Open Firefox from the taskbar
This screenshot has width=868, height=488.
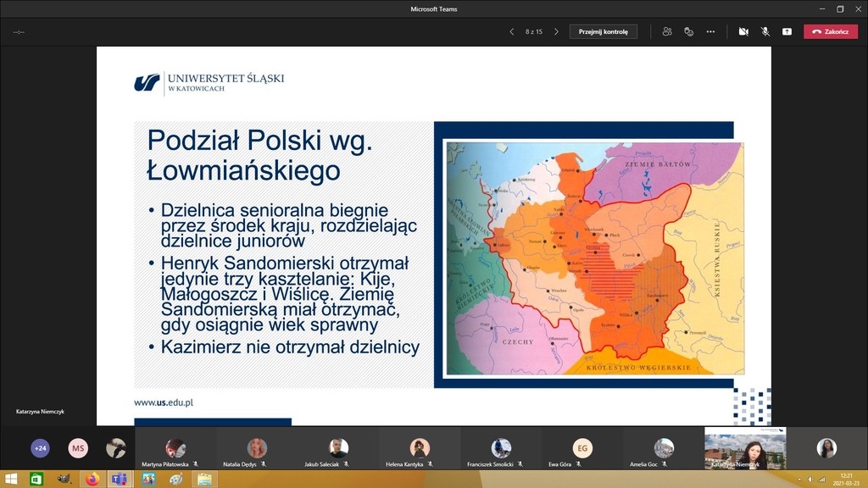[x=92, y=480]
